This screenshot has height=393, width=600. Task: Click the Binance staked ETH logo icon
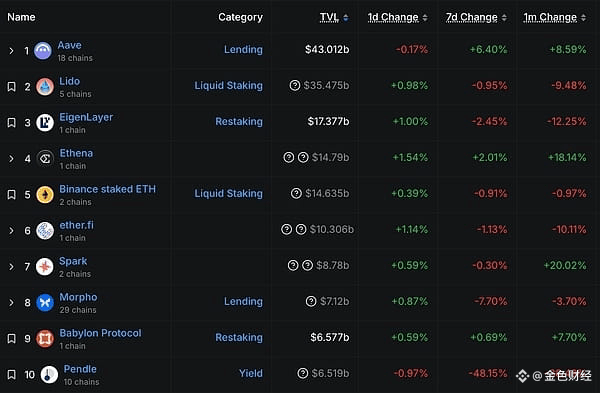coord(45,195)
